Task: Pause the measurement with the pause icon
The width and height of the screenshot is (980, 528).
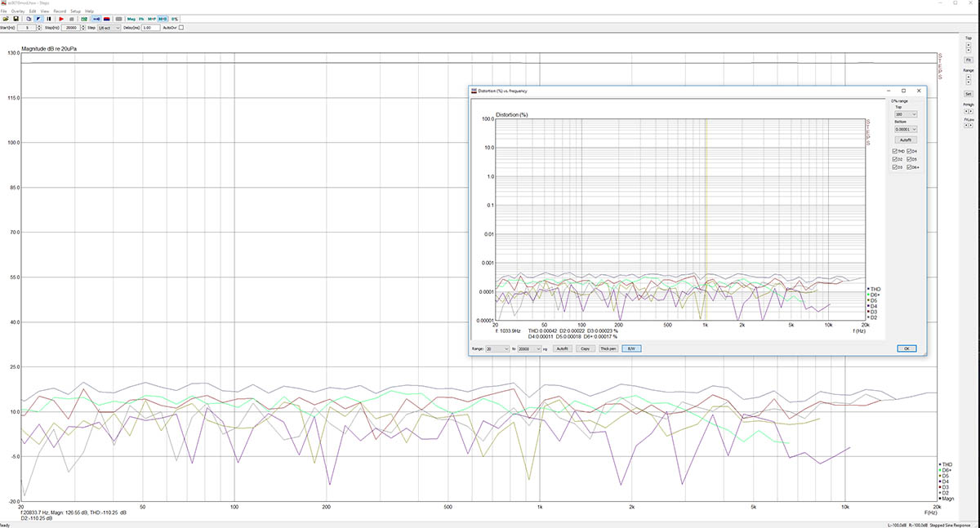Action: click(x=48, y=19)
